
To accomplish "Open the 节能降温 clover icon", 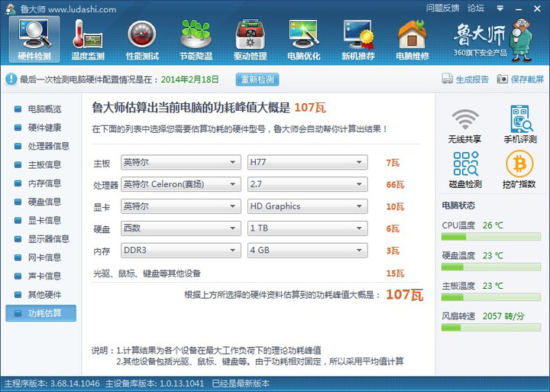I will click(196, 39).
